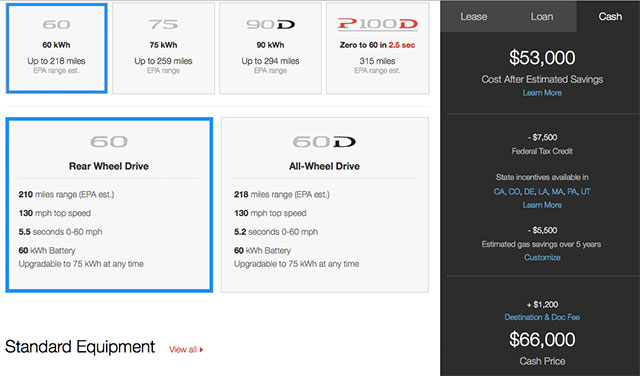
Task: Click Learn More under state incentives
Action: point(542,205)
